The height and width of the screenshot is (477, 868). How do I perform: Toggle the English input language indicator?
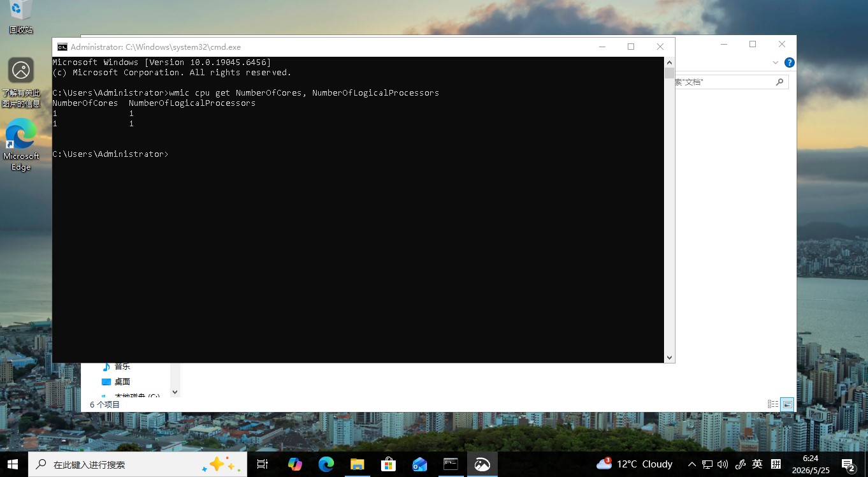[757, 464]
